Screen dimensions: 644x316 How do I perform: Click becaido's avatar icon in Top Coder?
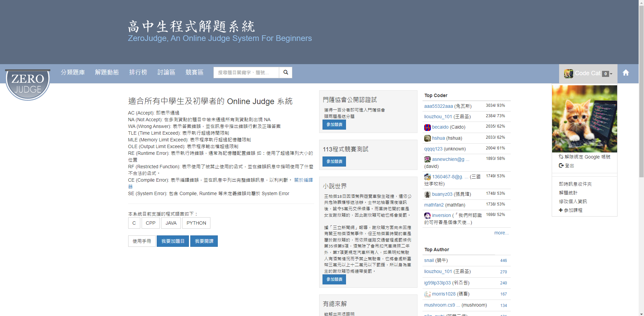427,127
